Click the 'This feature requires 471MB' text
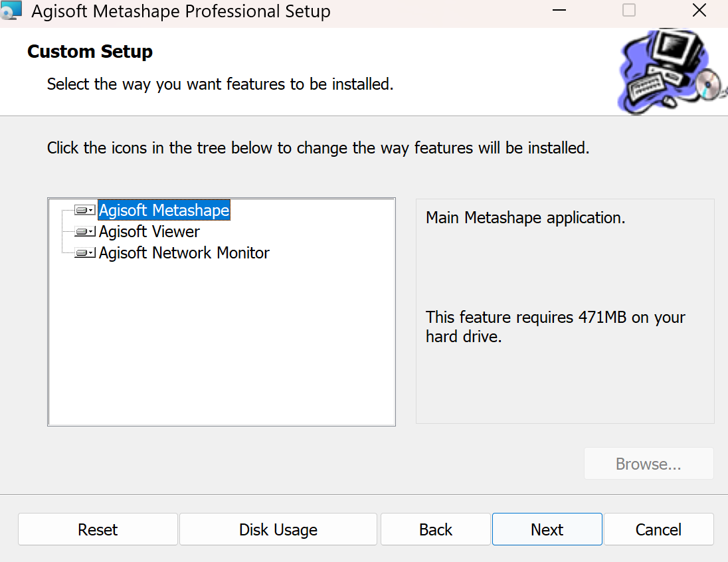728x562 pixels. 555,318
